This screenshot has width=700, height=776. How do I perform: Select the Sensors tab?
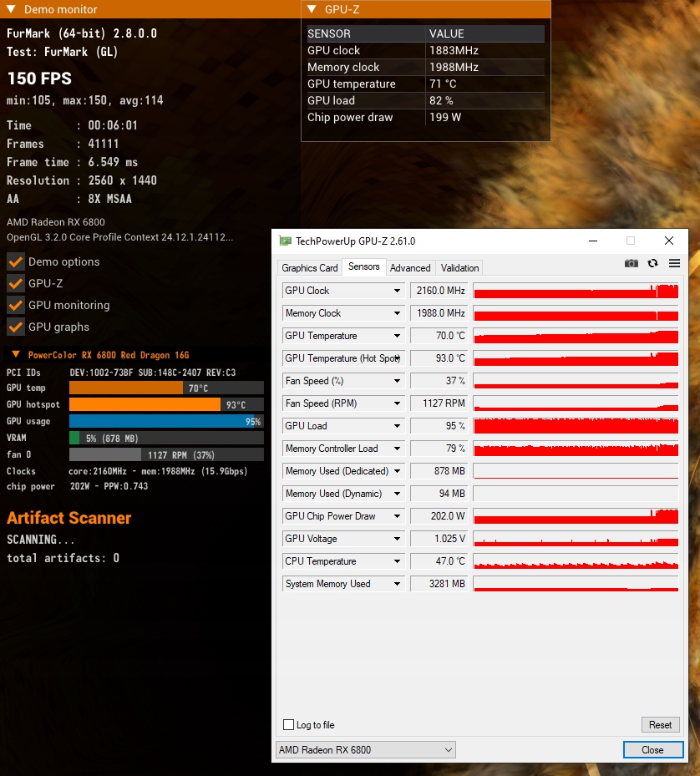tap(364, 266)
